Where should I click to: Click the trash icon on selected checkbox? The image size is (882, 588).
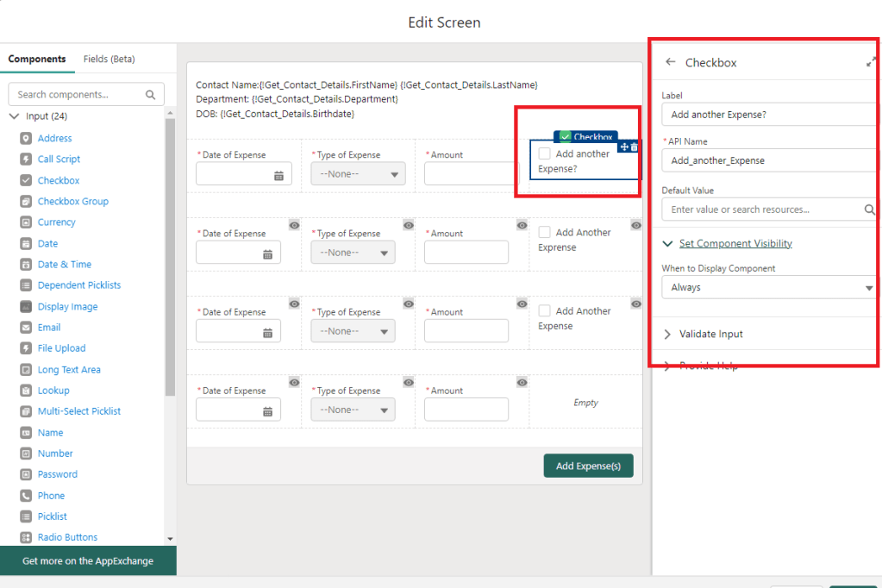[635, 147]
